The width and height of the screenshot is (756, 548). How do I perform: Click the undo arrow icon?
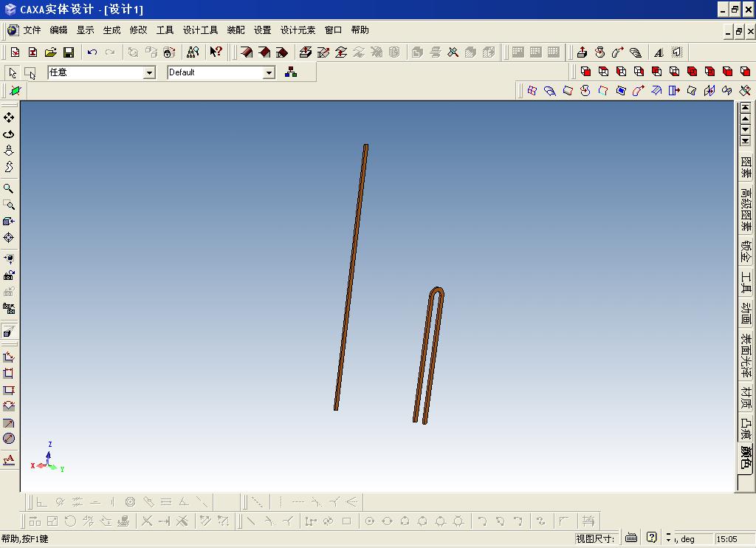(x=92, y=52)
